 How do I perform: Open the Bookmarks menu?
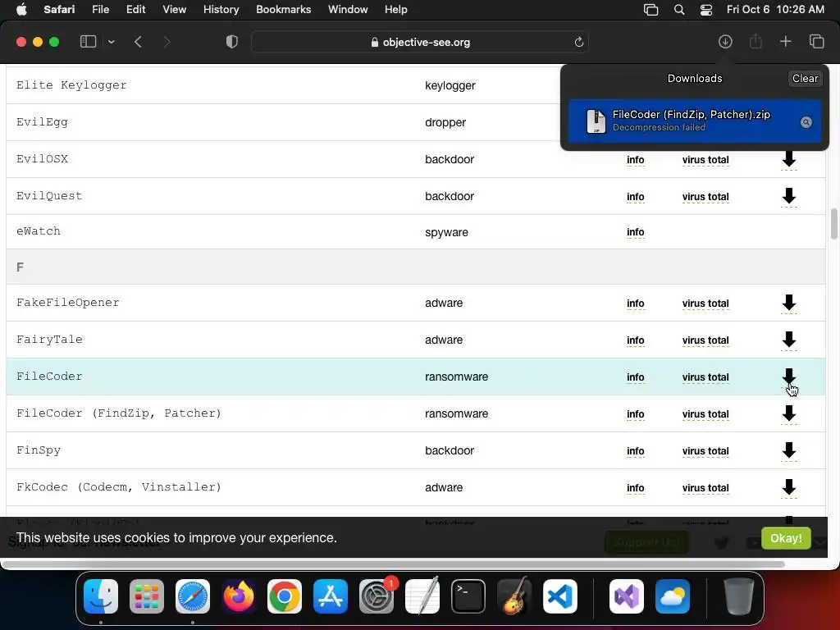pyautogui.click(x=283, y=10)
